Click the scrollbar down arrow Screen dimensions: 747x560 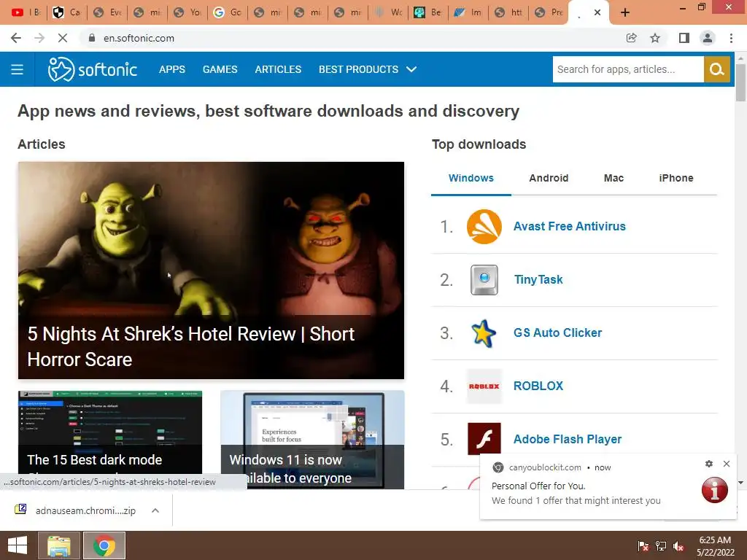coord(740,483)
